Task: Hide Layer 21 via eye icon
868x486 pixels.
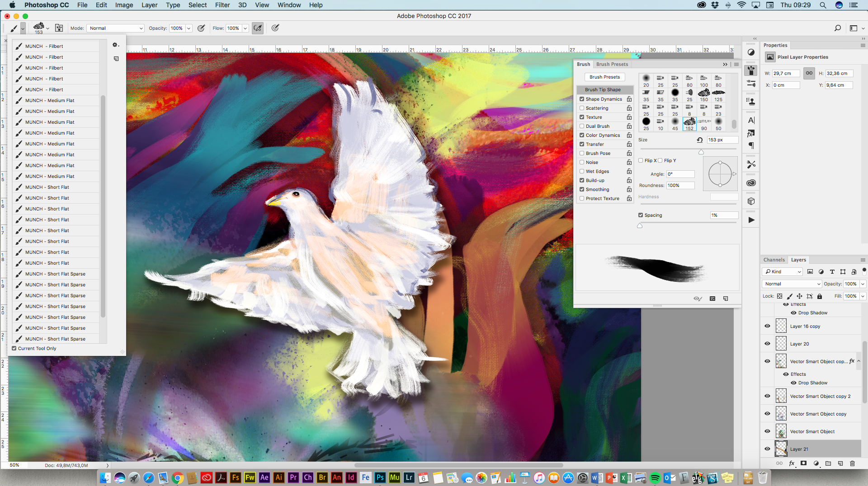Action: click(767, 449)
